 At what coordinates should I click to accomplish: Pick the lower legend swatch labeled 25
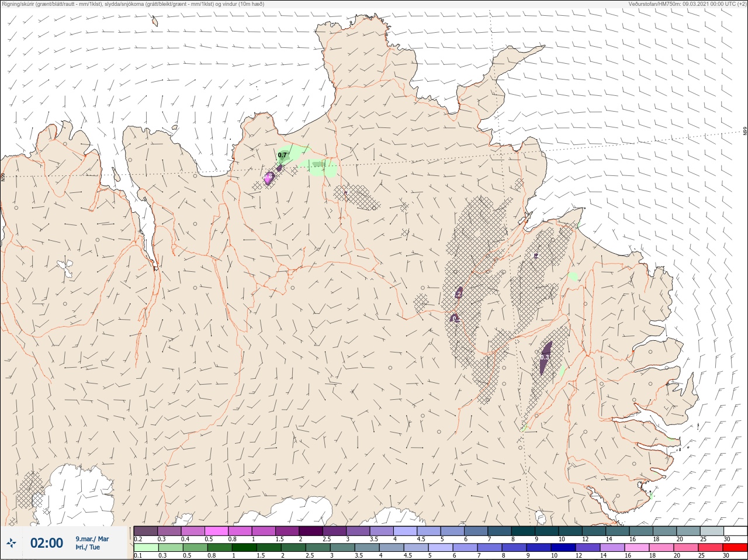point(711,548)
